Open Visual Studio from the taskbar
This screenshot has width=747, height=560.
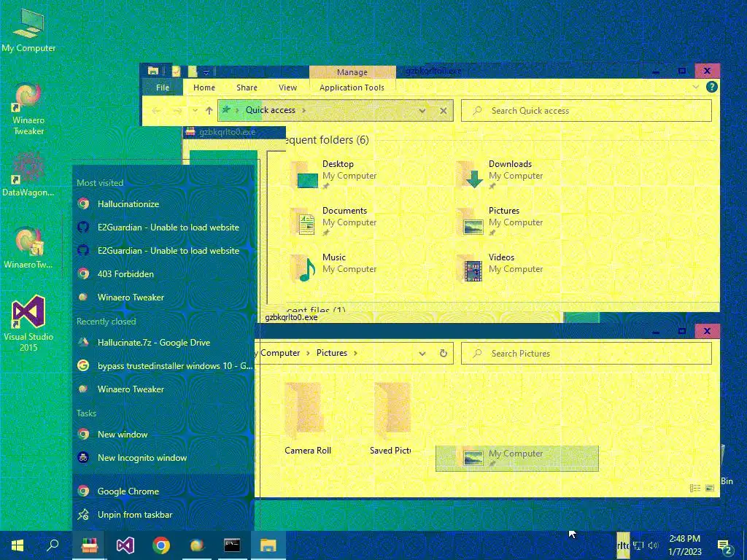[x=125, y=545]
